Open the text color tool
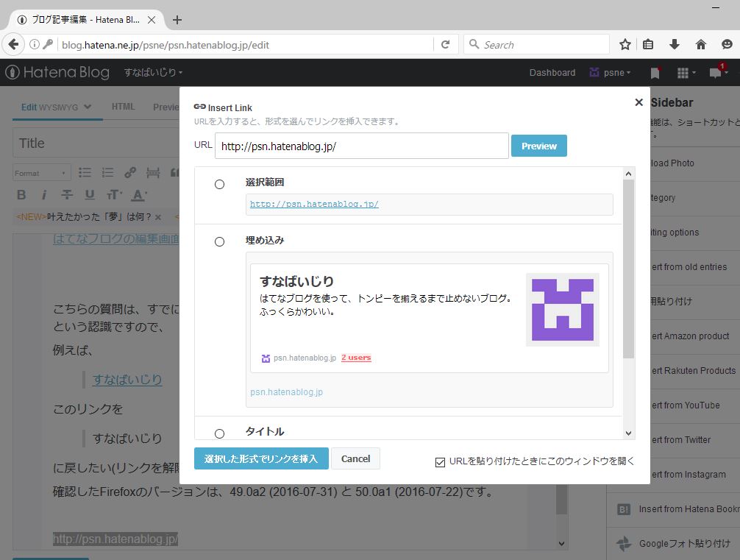Screen dimensions: 740x560 pyautogui.click(x=139, y=194)
